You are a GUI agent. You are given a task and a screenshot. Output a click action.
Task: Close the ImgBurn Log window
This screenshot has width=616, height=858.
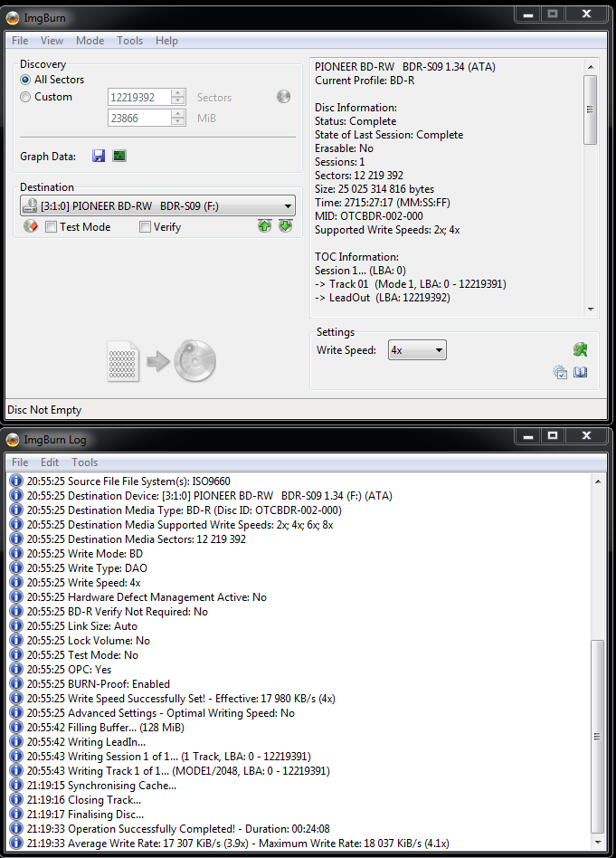[586, 435]
